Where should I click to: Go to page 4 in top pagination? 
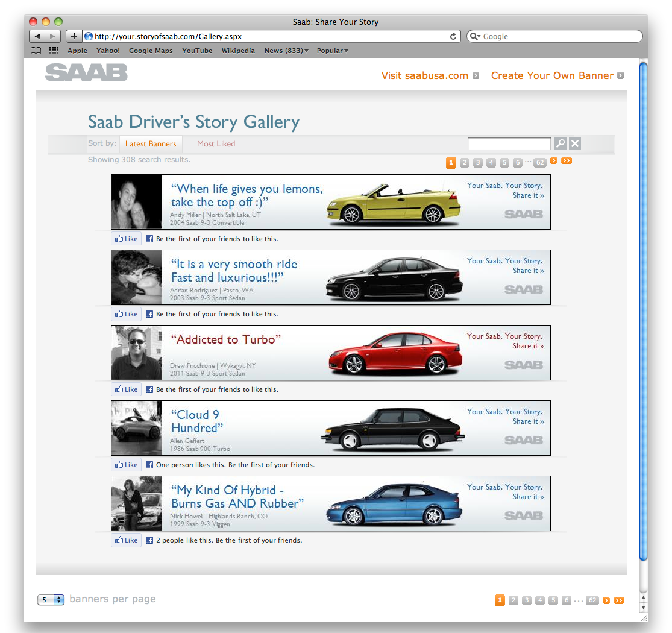click(491, 162)
